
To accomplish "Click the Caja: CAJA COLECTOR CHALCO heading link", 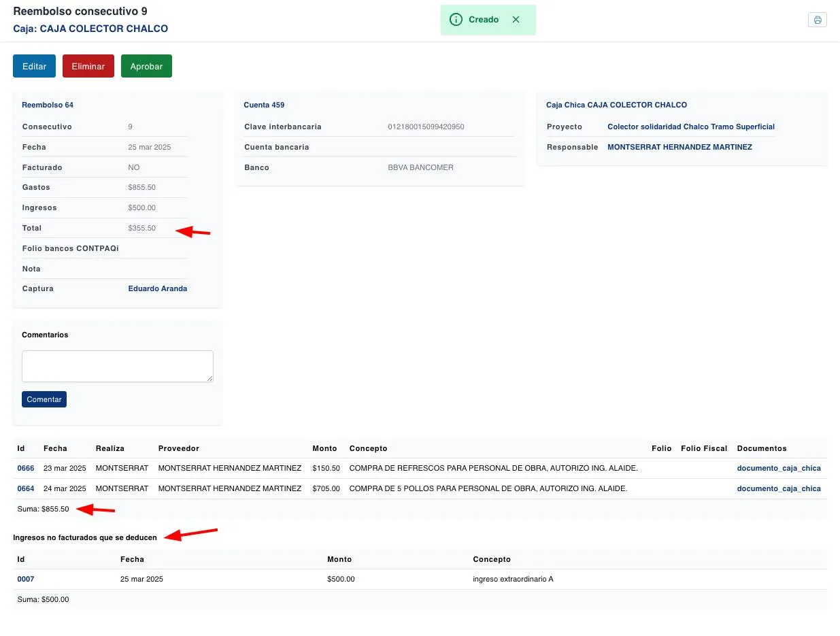I will click(90, 29).
